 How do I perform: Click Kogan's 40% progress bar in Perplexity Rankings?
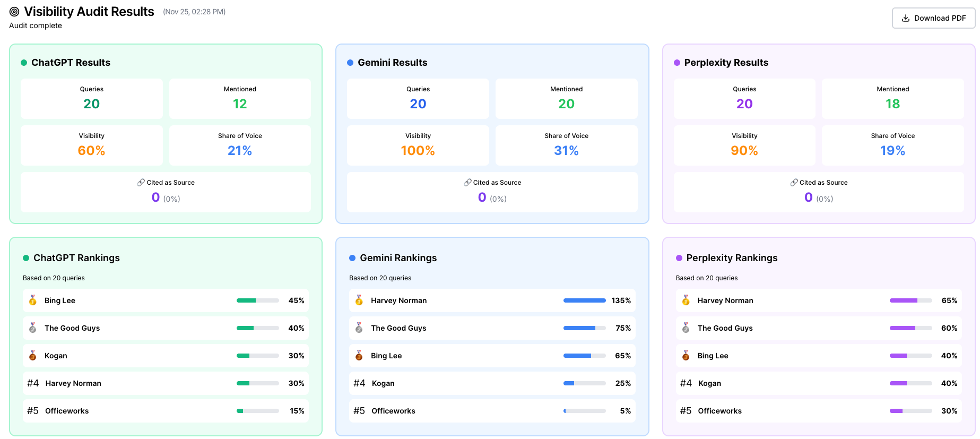click(x=911, y=383)
